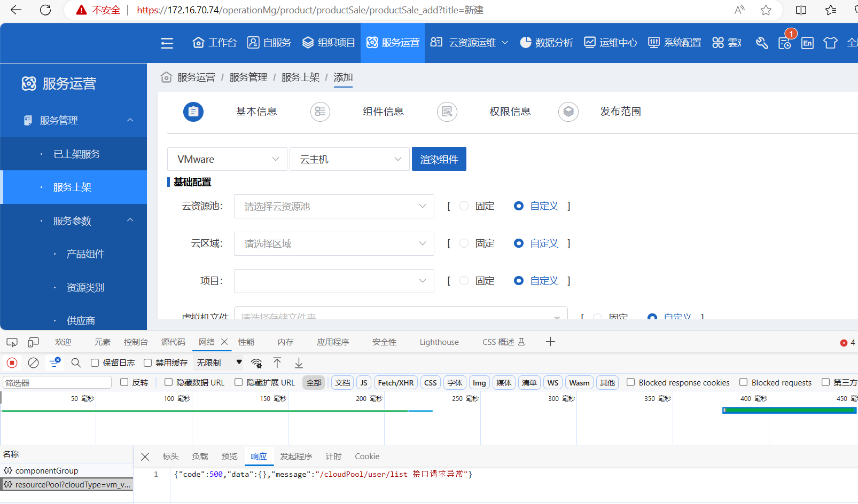Click the import HAR upload arrow
The width and height of the screenshot is (858, 504).
click(x=277, y=363)
